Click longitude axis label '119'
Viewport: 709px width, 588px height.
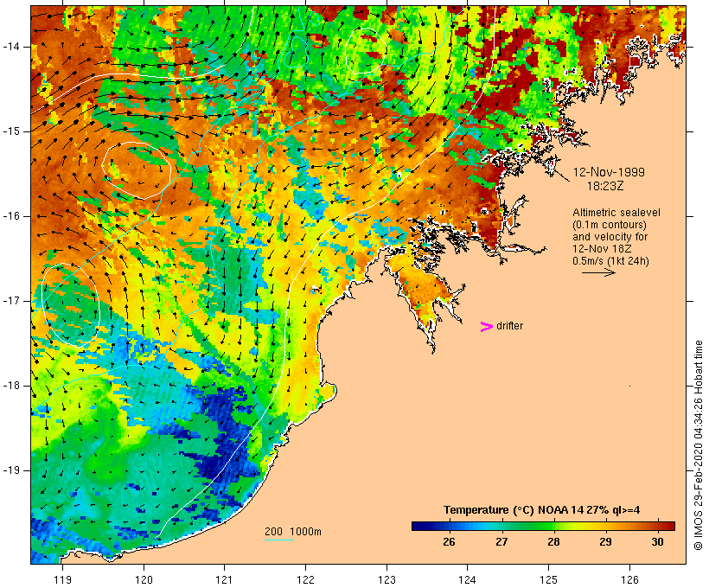coord(62,579)
